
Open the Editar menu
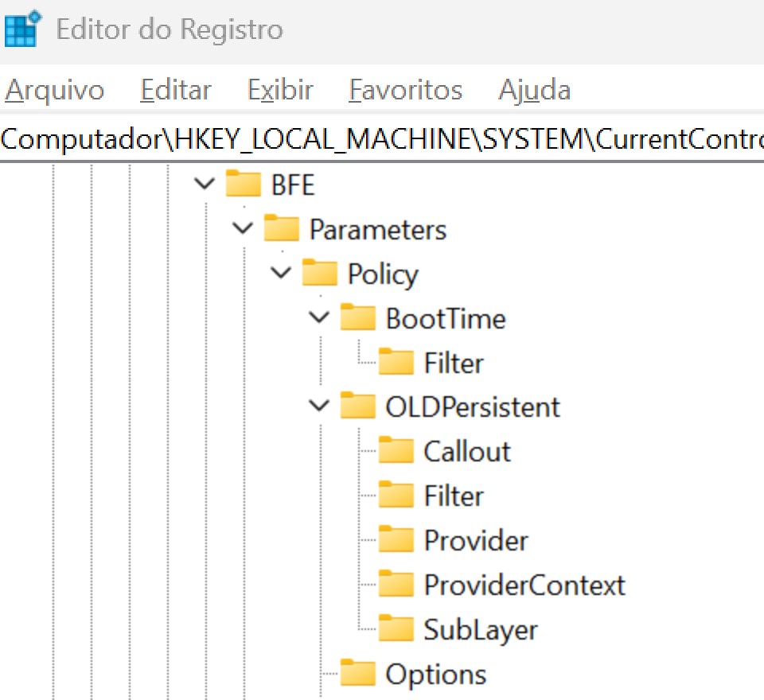click(175, 90)
